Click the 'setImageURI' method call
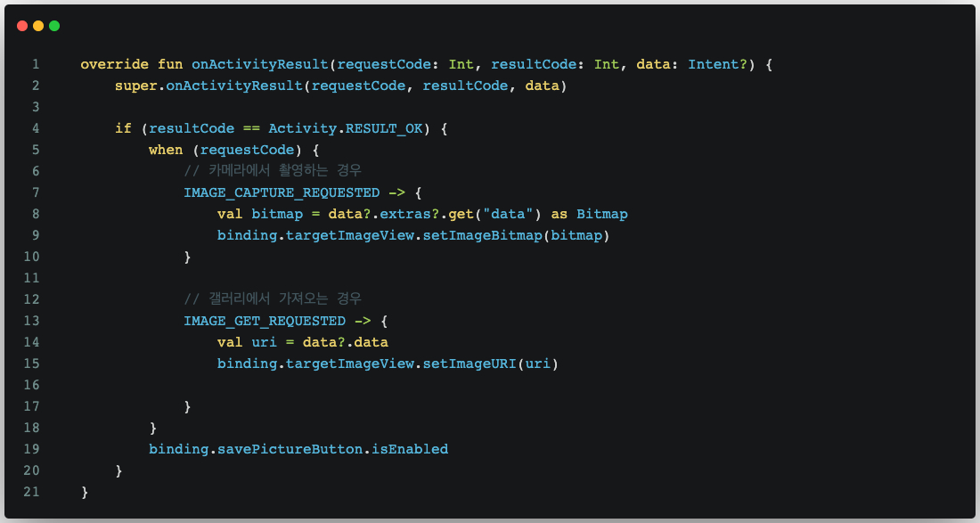Image resolution: width=980 pixels, height=523 pixels. (470, 363)
